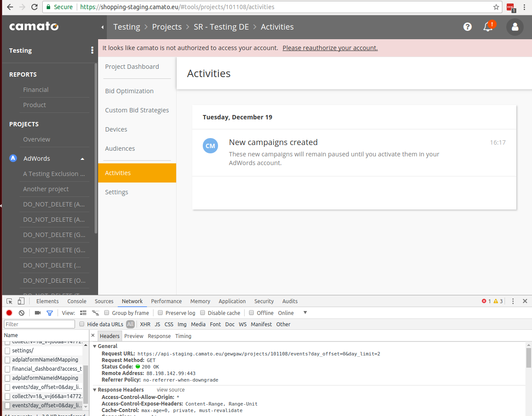Collapse the AdWords project list
532x416 pixels.
(x=82, y=159)
